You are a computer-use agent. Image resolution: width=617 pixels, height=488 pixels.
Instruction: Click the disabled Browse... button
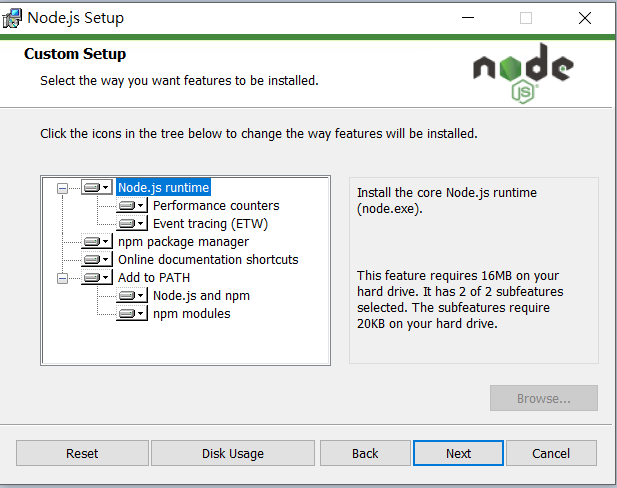[544, 398]
